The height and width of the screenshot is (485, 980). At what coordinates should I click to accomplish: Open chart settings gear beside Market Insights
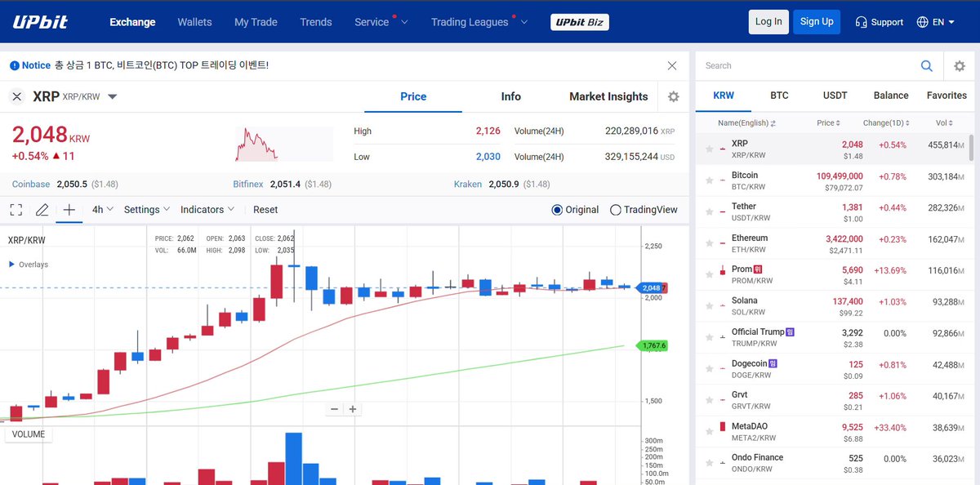673,96
